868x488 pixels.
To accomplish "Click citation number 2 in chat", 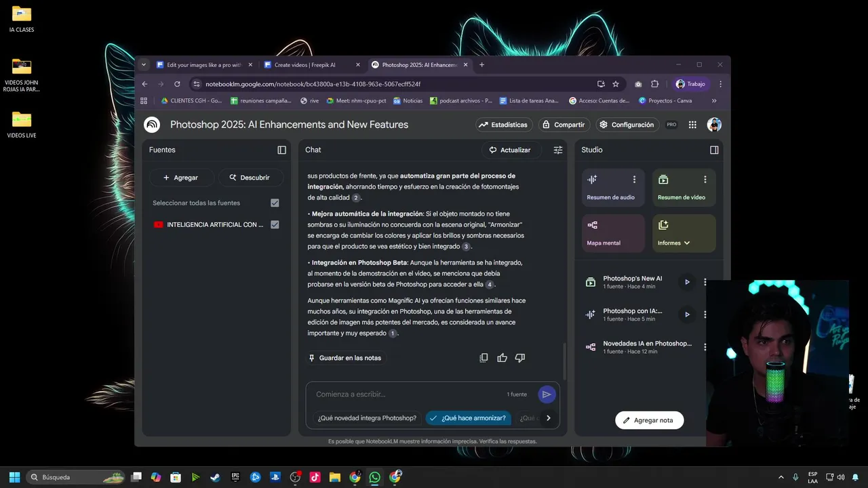I will click(356, 198).
